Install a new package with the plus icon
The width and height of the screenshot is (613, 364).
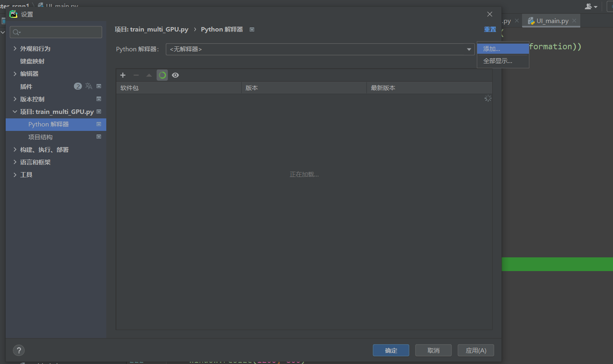(x=123, y=75)
